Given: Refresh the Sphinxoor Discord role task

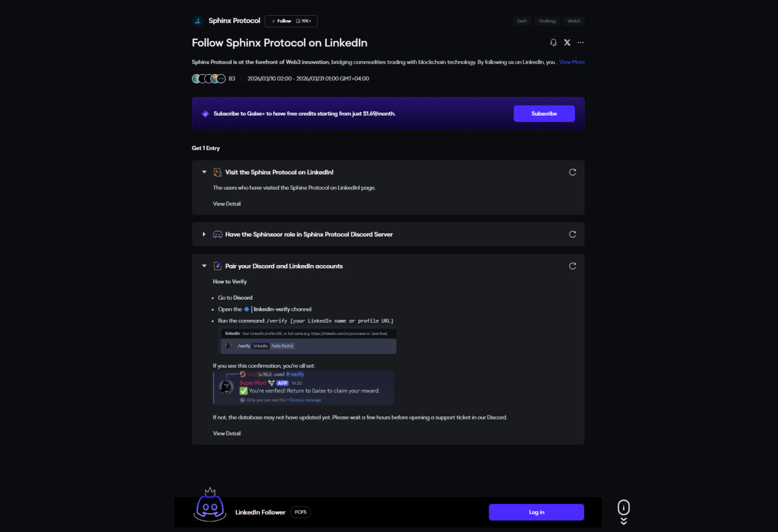Looking at the screenshot, I should click(x=572, y=234).
